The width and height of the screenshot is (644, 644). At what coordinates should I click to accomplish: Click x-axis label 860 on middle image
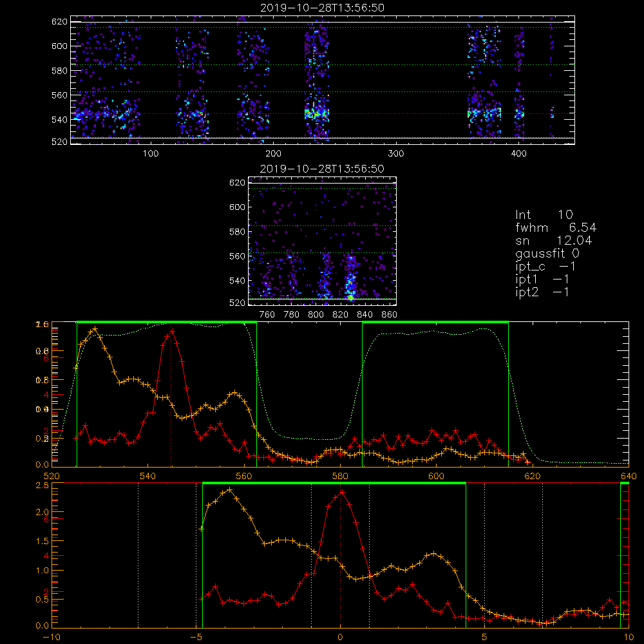390,315
